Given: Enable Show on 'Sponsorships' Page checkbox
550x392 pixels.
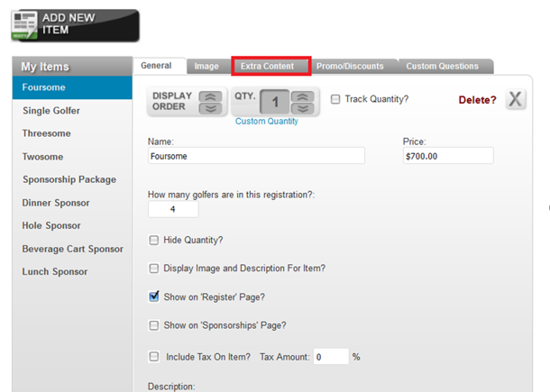Looking at the screenshot, I should pyautogui.click(x=153, y=325).
